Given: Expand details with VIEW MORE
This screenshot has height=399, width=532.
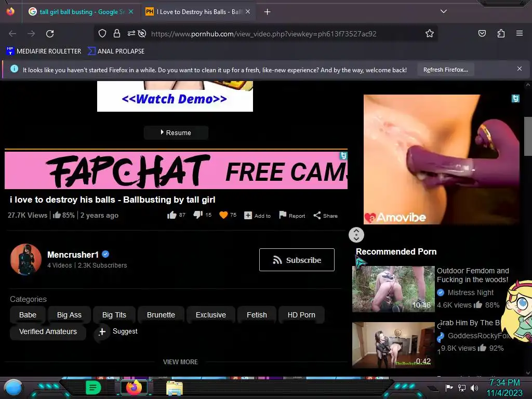Looking at the screenshot, I should click(x=180, y=362).
